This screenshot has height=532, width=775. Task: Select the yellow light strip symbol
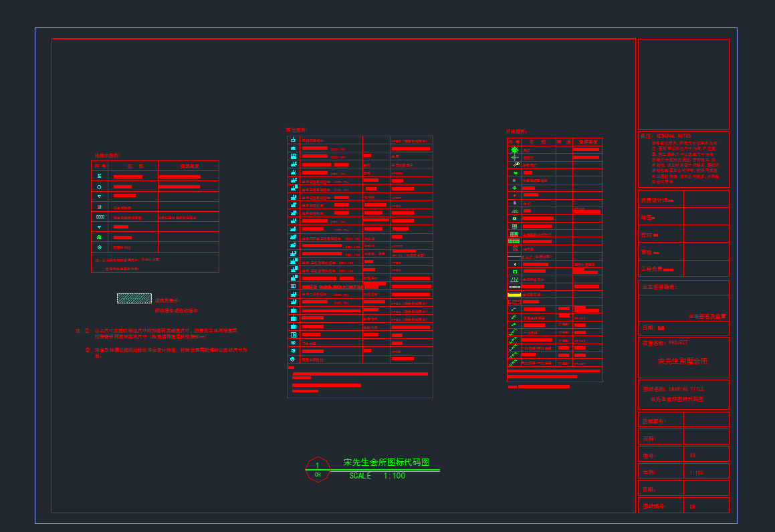514,294
